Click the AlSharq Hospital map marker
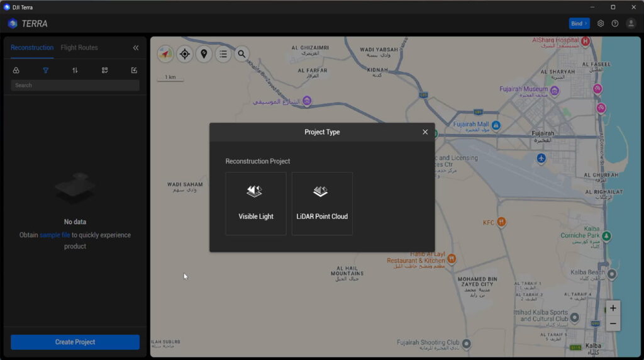 [586, 41]
